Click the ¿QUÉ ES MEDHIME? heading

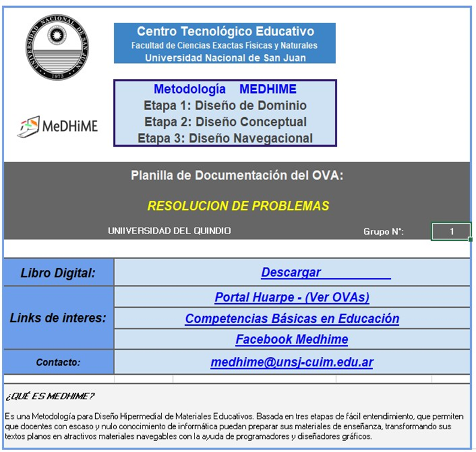pos(50,396)
